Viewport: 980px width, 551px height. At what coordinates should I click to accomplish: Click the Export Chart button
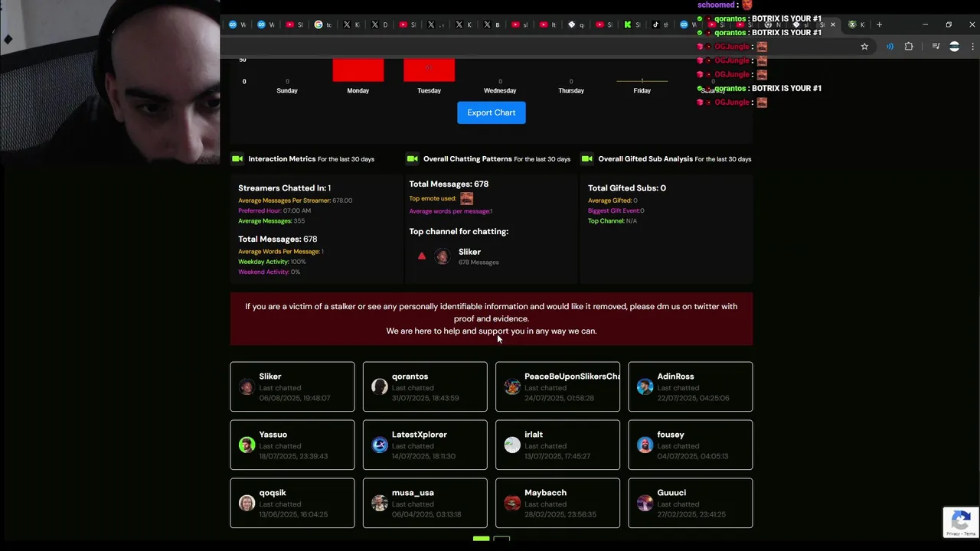[x=492, y=112]
